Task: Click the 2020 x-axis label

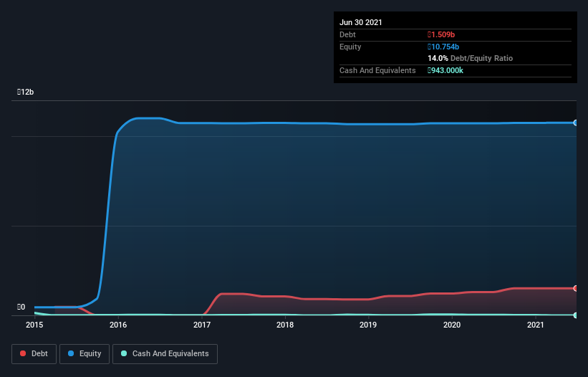Action: pos(452,325)
